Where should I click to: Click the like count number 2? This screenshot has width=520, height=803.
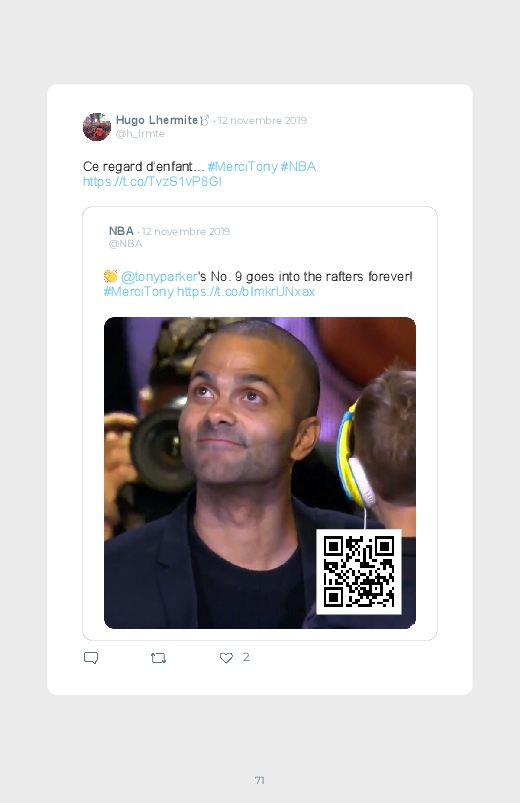246,657
